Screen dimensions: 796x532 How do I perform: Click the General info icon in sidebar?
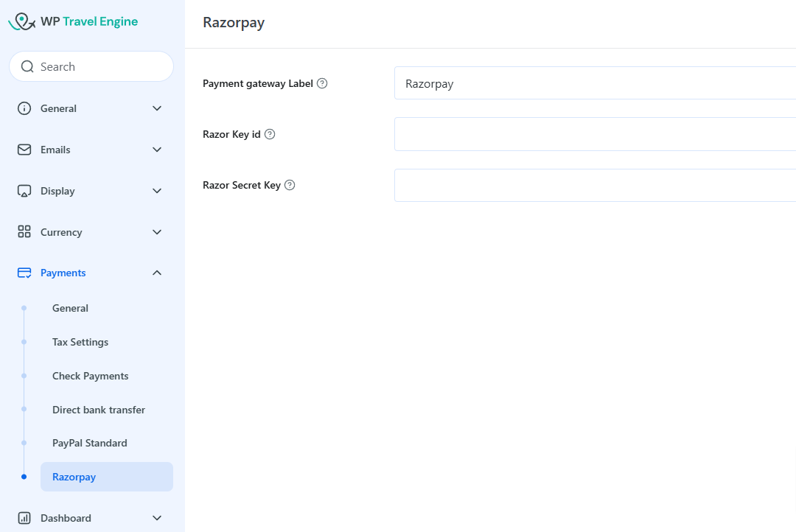24,108
